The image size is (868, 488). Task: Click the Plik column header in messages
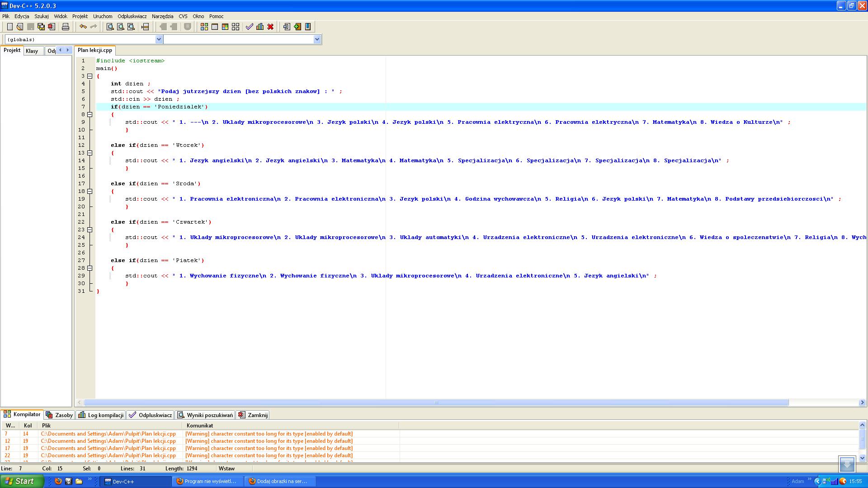click(x=110, y=425)
